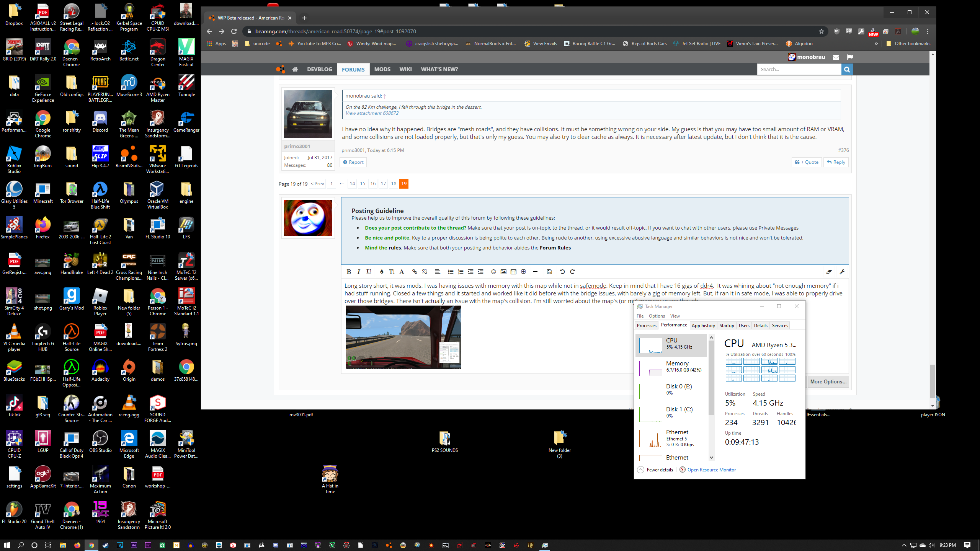
Task: Toggle bold formatting in post editor
Action: tap(348, 272)
